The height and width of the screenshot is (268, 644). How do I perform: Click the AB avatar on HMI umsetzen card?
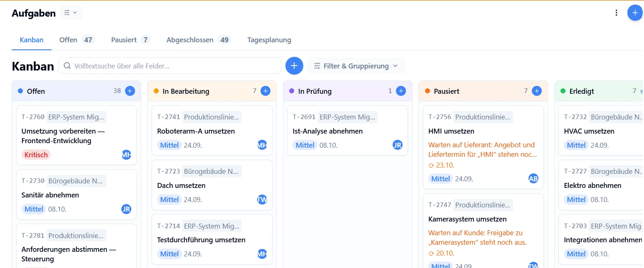533,179
